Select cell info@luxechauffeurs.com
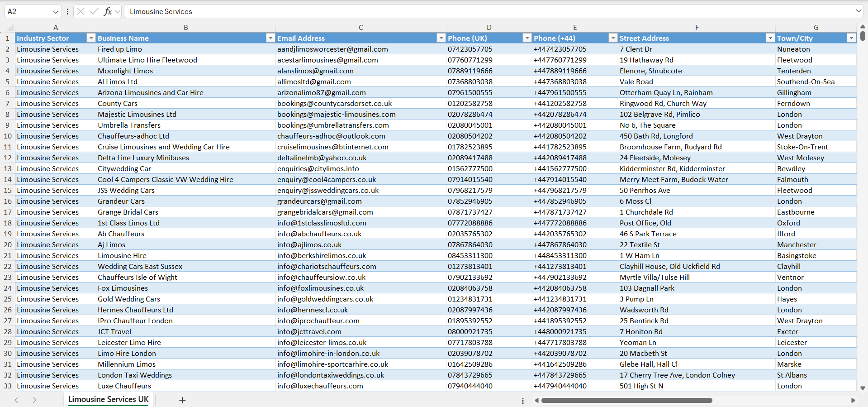Screen dimensions: 868x407 360,386
